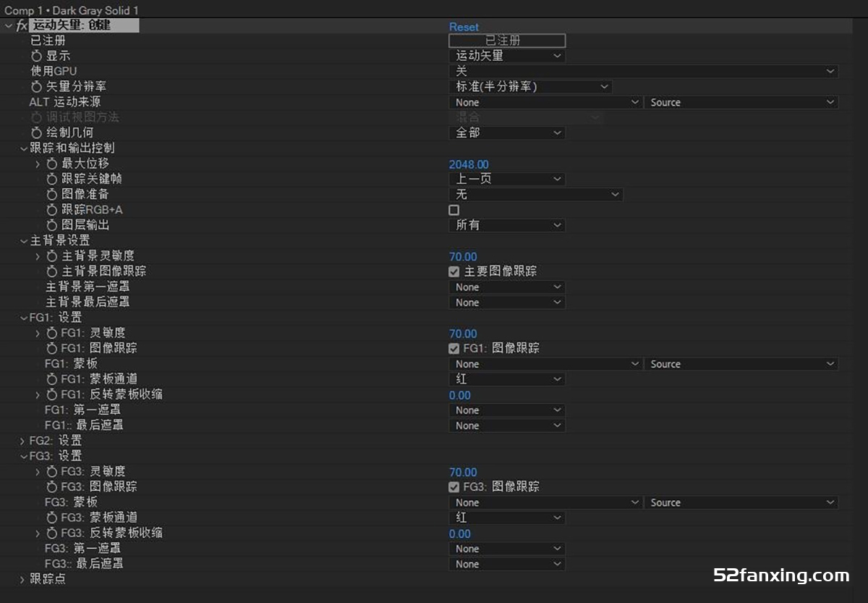Expand the 主背景灵敏度 property arrow
Screen dimensions: 868x603
(x=38, y=256)
